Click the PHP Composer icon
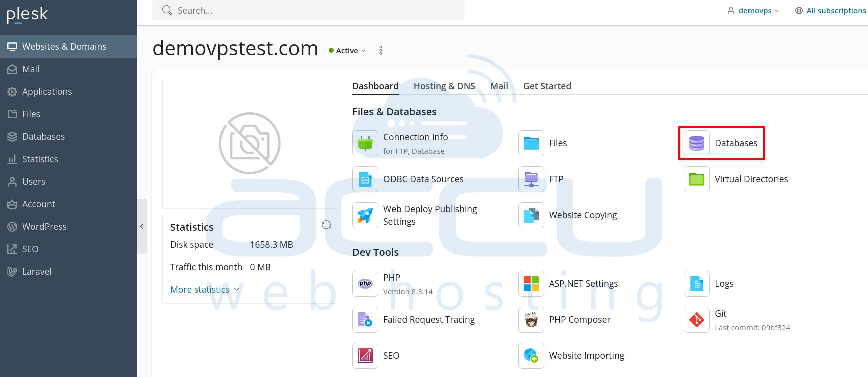The width and height of the screenshot is (868, 377). point(531,320)
